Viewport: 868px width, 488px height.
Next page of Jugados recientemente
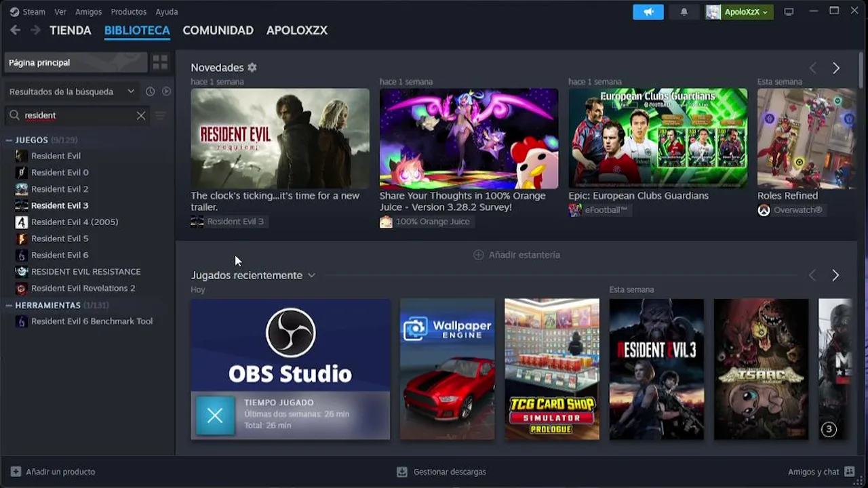835,275
